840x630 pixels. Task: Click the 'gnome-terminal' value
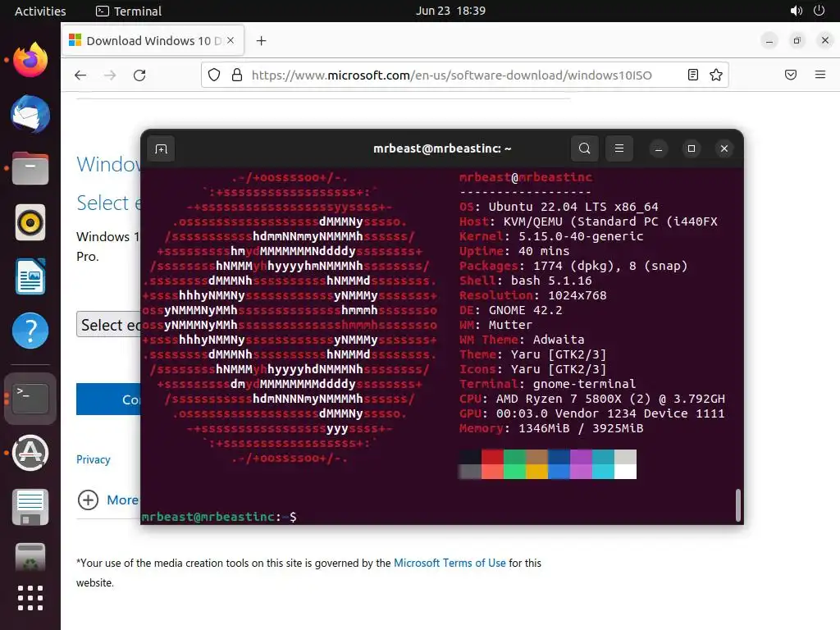click(584, 384)
